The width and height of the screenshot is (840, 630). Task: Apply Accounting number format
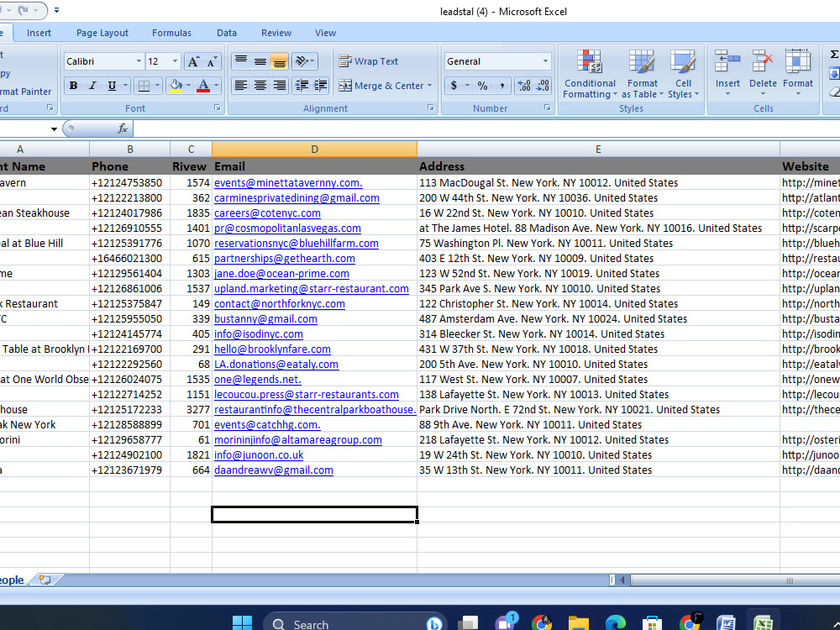tap(454, 86)
